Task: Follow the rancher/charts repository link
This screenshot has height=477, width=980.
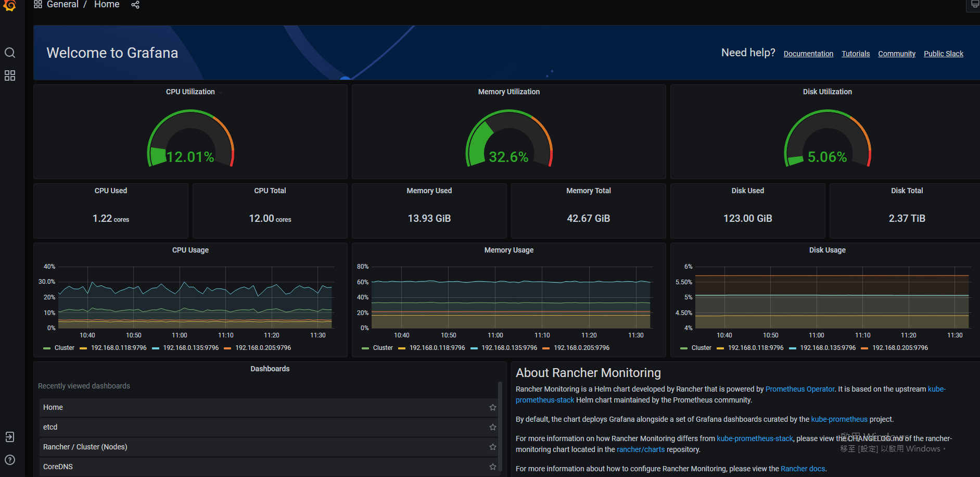Action: [x=641, y=449]
